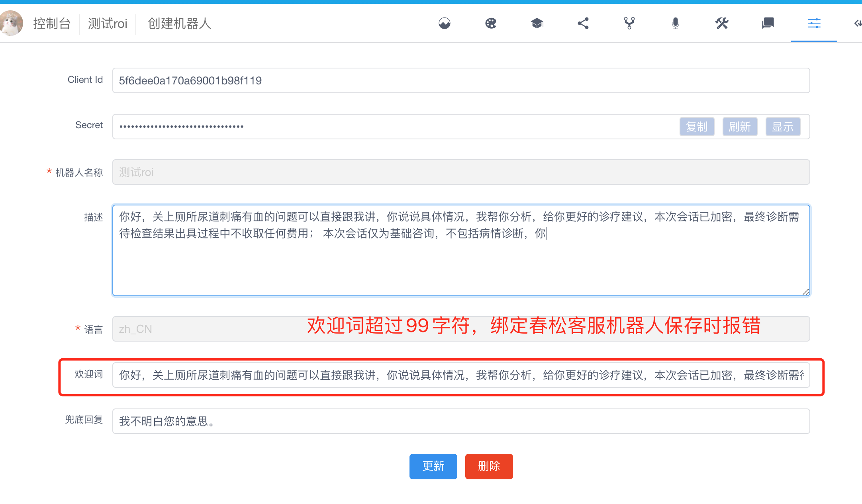Click the disabled 机器人名称 field
The height and width of the screenshot is (504, 862).
(x=461, y=172)
